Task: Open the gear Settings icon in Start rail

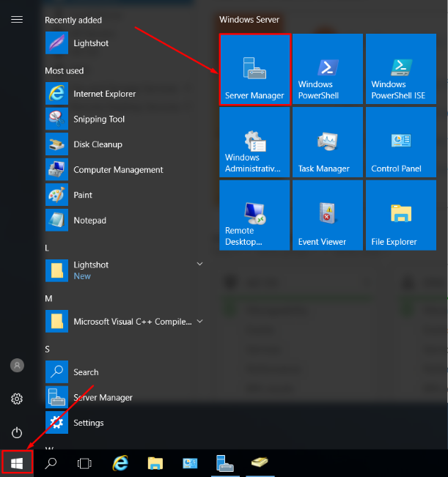Action: point(17,399)
